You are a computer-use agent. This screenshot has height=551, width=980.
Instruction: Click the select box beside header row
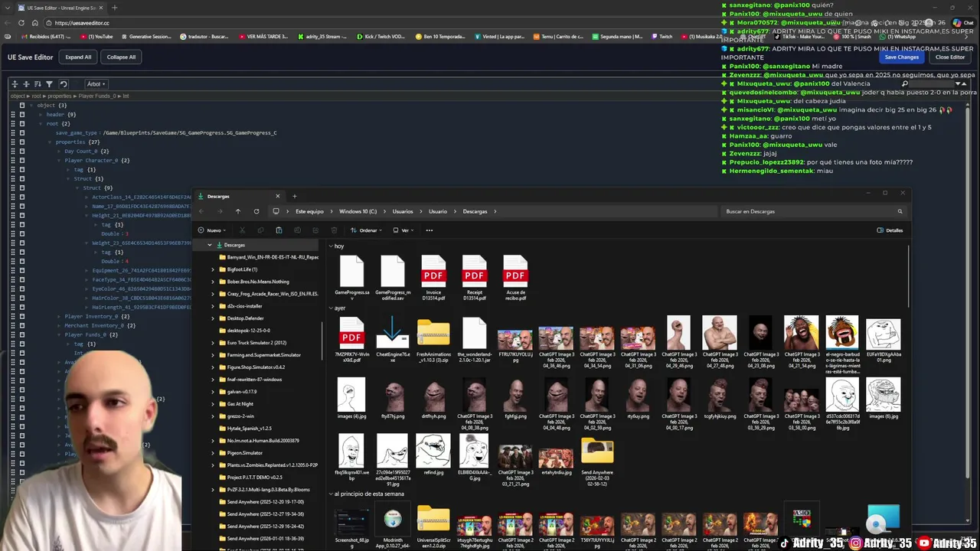tap(21, 114)
